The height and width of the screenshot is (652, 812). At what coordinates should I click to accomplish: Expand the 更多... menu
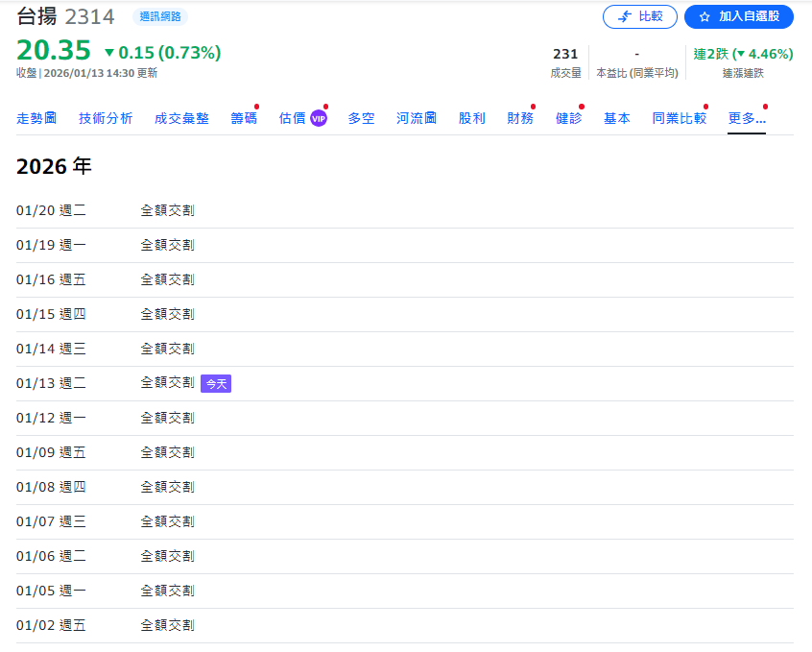[746, 118]
